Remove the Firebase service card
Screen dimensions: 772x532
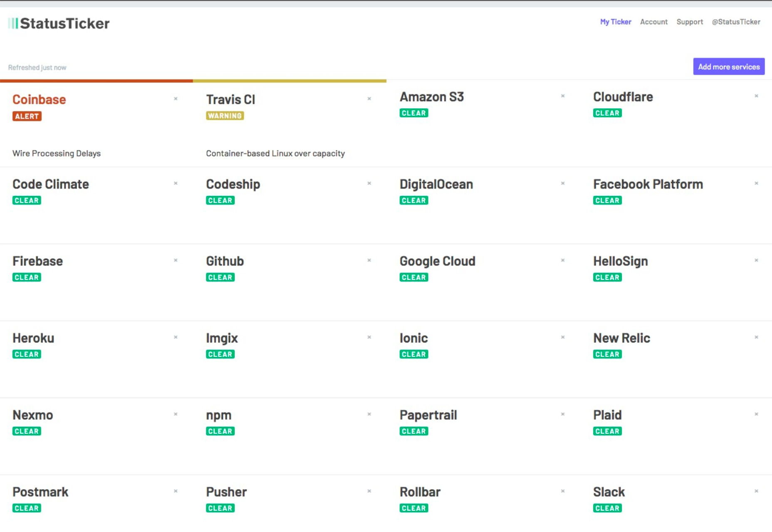tap(176, 260)
